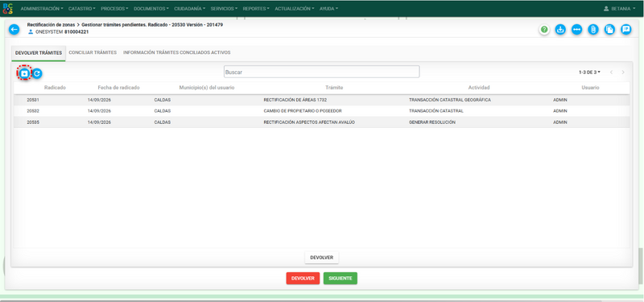Click the GENERAR RESOLUCIÓN activity cell

tap(432, 122)
